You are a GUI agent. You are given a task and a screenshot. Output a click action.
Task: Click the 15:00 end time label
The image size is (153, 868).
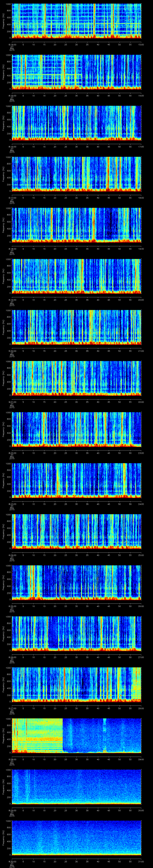click(141, 44)
